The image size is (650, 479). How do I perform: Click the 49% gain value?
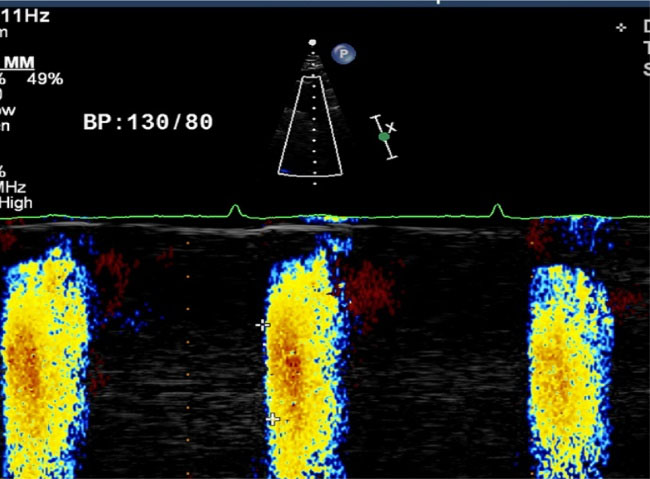[46, 79]
